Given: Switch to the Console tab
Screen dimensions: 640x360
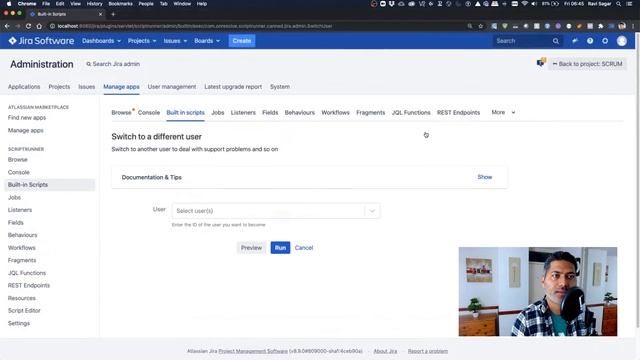Looking at the screenshot, I should coord(149,113).
